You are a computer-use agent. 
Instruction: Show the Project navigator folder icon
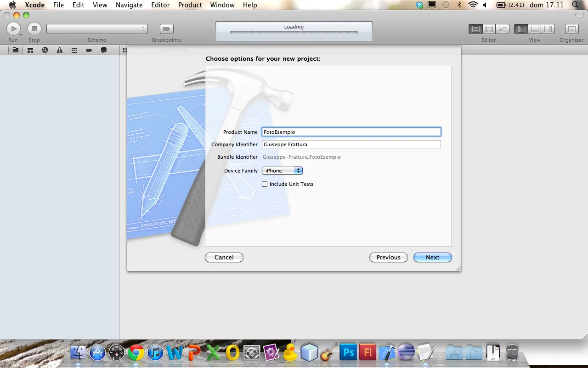point(16,50)
